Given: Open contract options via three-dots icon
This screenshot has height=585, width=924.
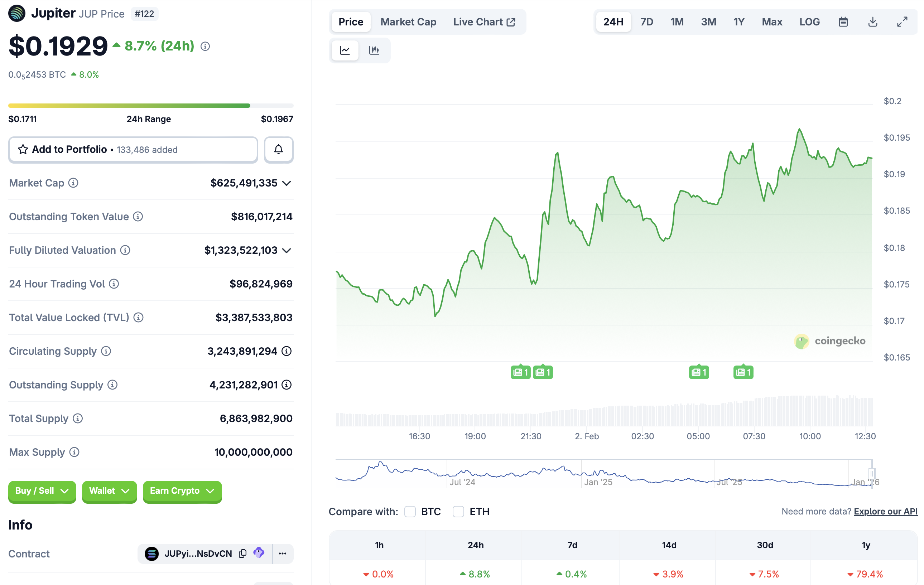Looking at the screenshot, I should [283, 553].
